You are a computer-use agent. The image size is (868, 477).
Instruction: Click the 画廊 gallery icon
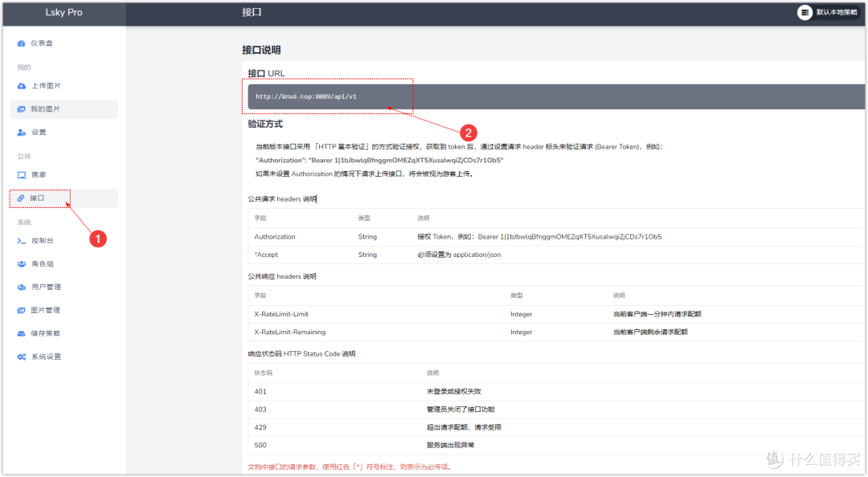click(22, 175)
